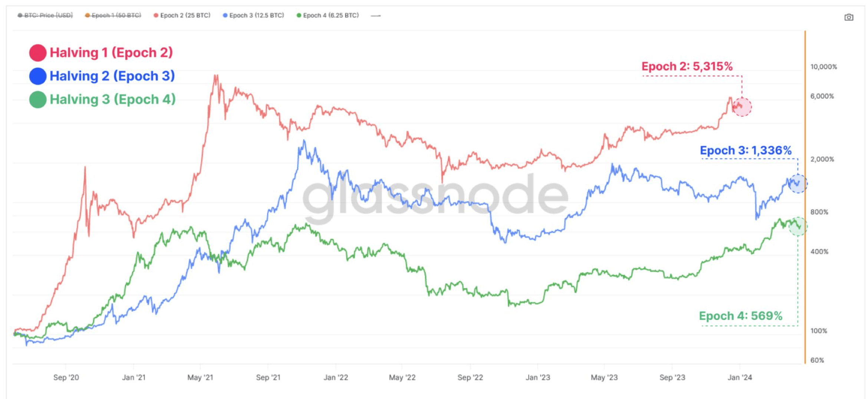Viewport: 868px width, 399px height.
Task: Click the camera snapshot icon
Action: [x=849, y=17]
